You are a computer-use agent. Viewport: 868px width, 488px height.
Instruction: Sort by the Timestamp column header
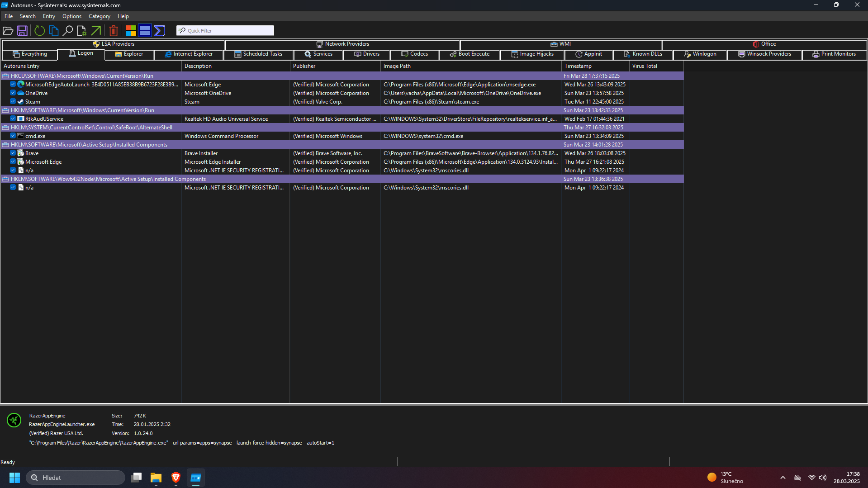tap(595, 66)
